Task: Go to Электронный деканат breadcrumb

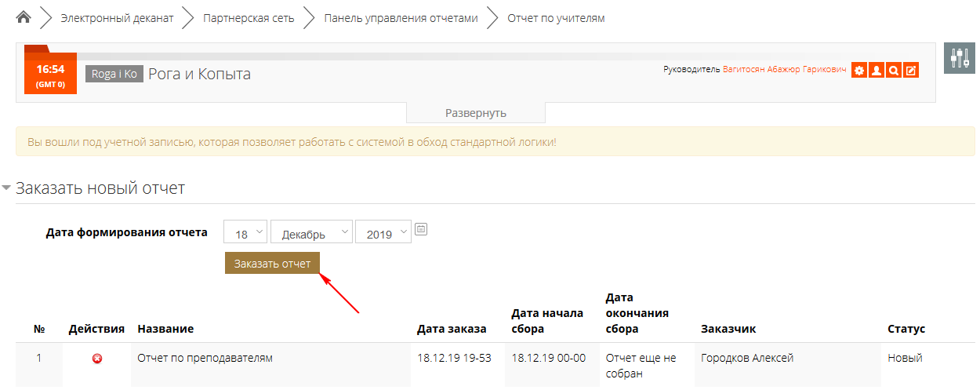Action: click(x=117, y=18)
